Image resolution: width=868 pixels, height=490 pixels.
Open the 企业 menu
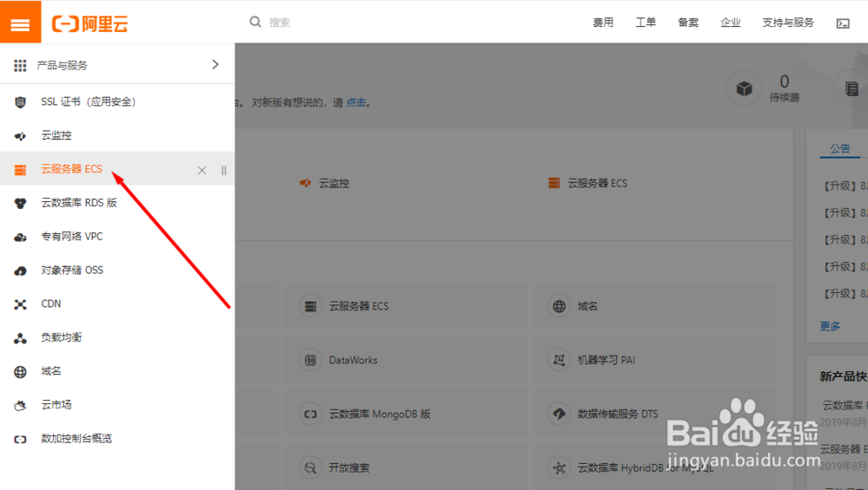pyautogui.click(x=730, y=23)
